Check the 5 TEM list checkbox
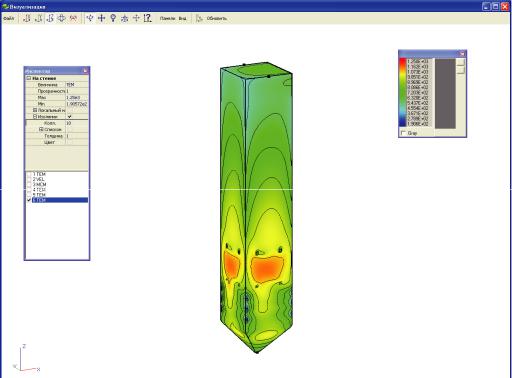Image resolution: width=512 pixels, height=378 pixels. pyautogui.click(x=29, y=195)
